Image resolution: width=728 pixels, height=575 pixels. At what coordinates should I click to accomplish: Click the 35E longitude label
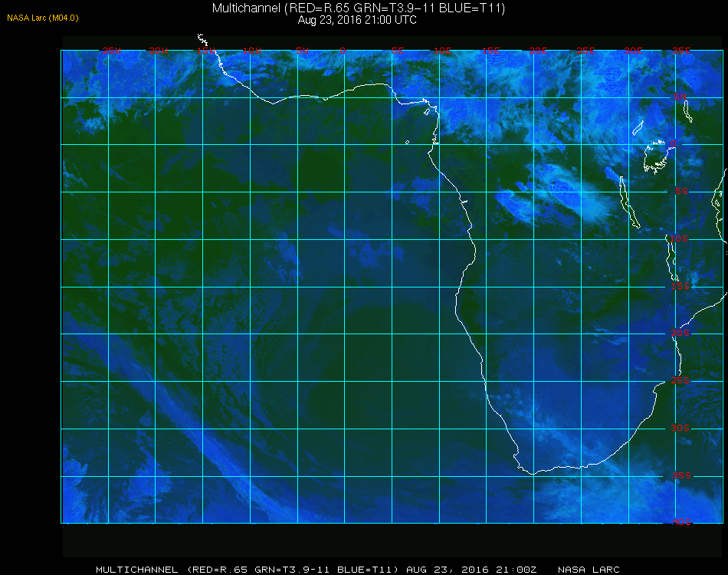point(681,51)
